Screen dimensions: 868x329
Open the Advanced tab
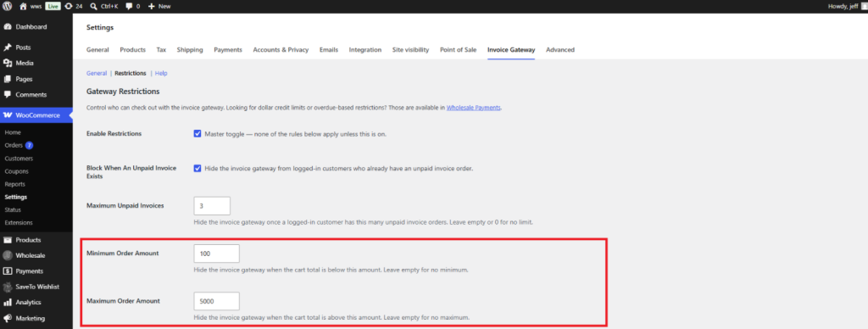tap(560, 50)
